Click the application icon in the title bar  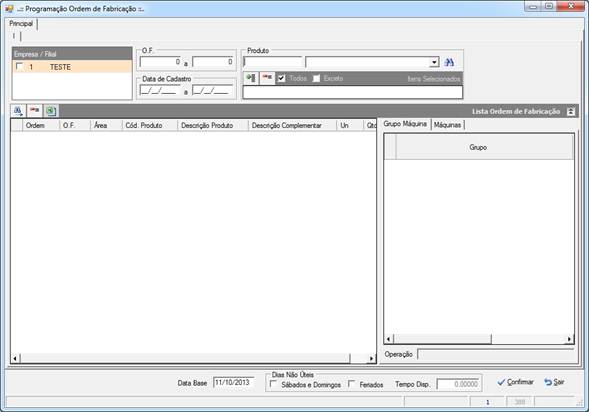click(9, 9)
